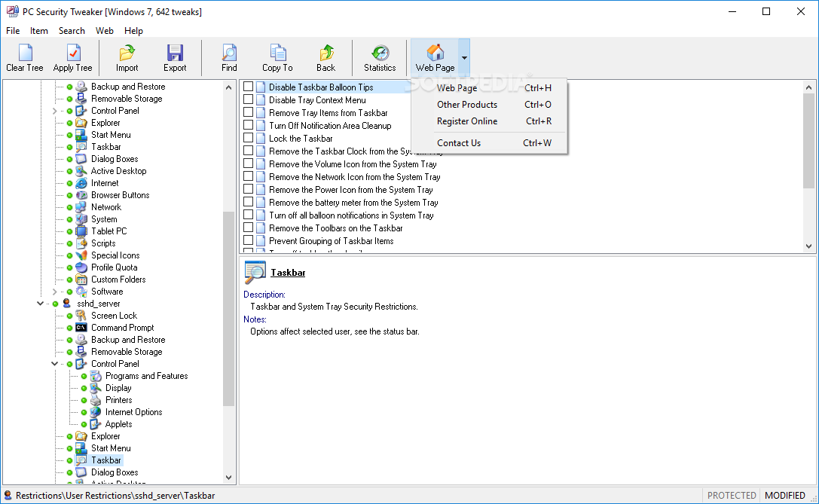This screenshot has height=504, width=819.
Task: Open the Item menu
Action: coord(38,31)
